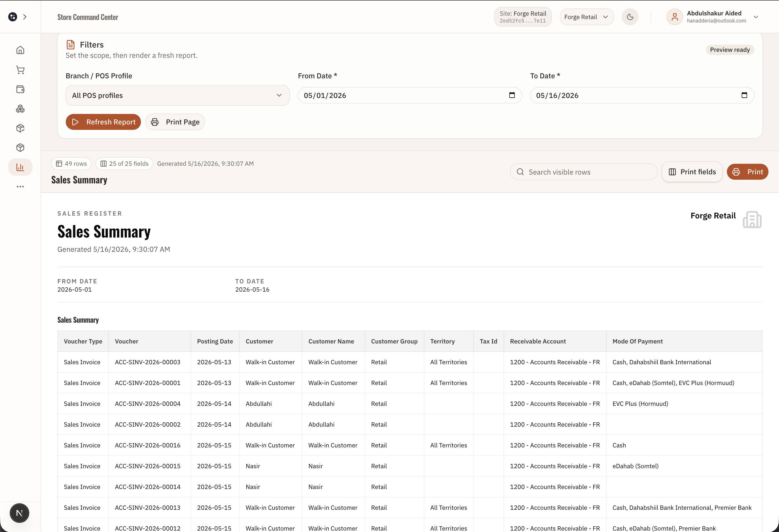779x532 pixels.
Task: Click voucher ACC-SINV-2026-00001
Action: [147, 383]
